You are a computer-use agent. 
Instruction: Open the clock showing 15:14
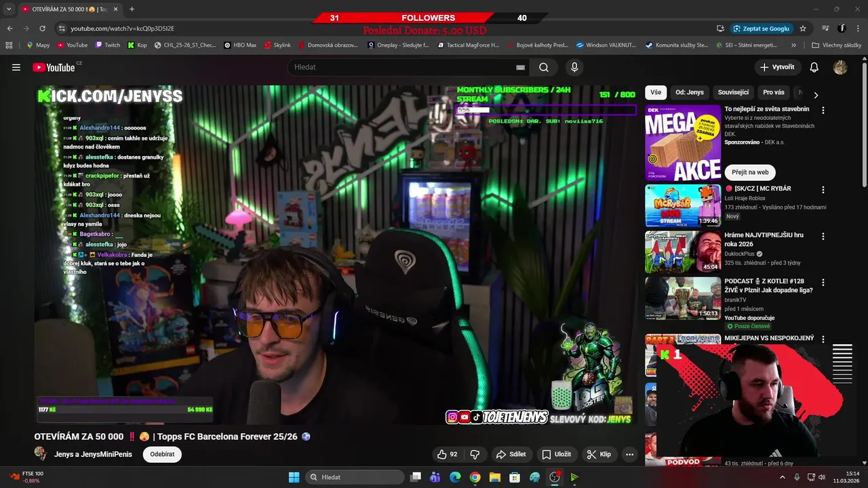(848, 477)
